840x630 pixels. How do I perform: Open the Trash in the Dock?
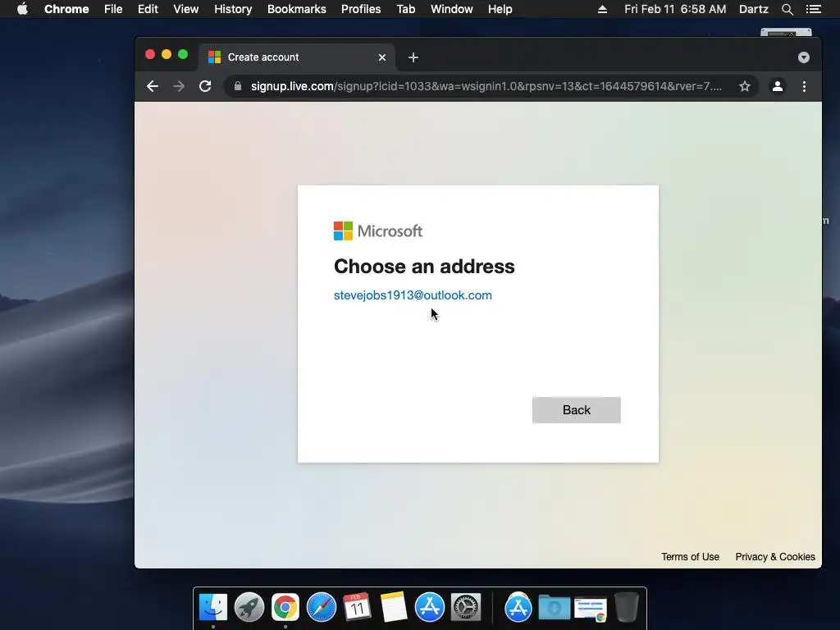tap(626, 608)
